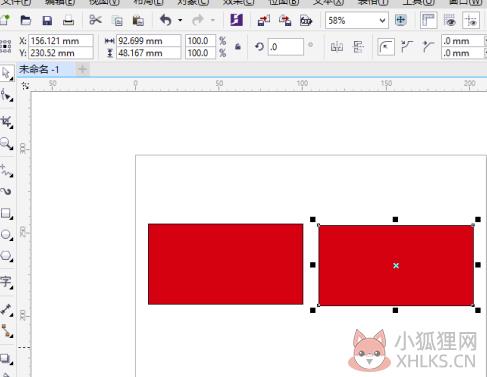Image resolution: width=487 pixels, height=377 pixels.
Task: Select the Crop tool
Action: (7, 122)
